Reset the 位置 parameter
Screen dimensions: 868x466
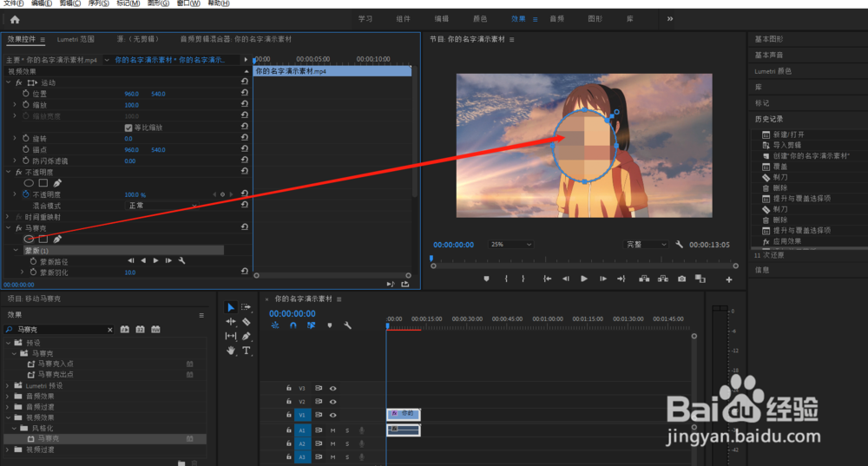[244, 93]
